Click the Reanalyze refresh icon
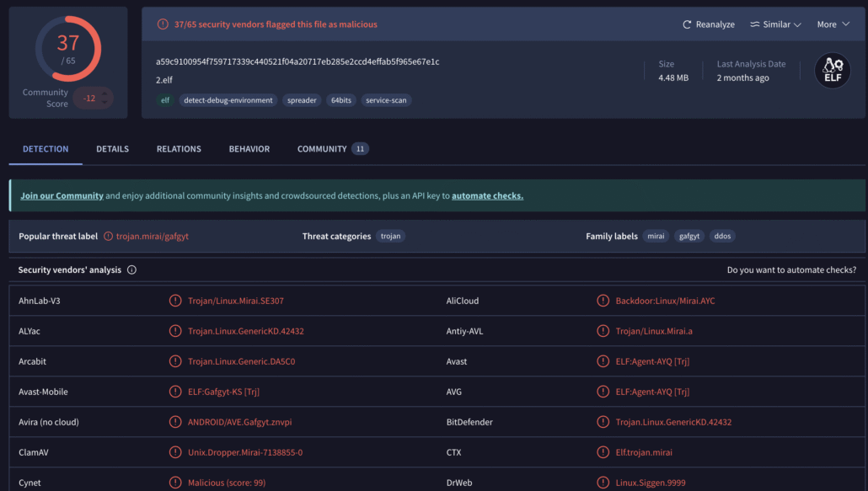 pyautogui.click(x=688, y=24)
